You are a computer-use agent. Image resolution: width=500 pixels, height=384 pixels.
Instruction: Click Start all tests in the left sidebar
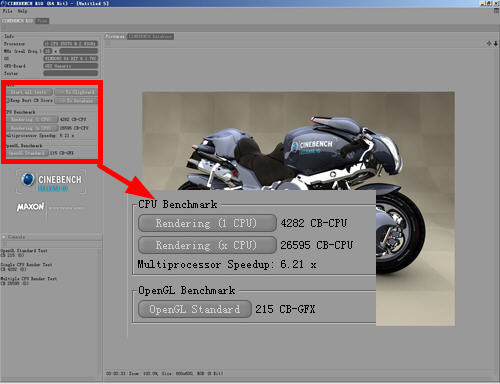pyautogui.click(x=29, y=92)
